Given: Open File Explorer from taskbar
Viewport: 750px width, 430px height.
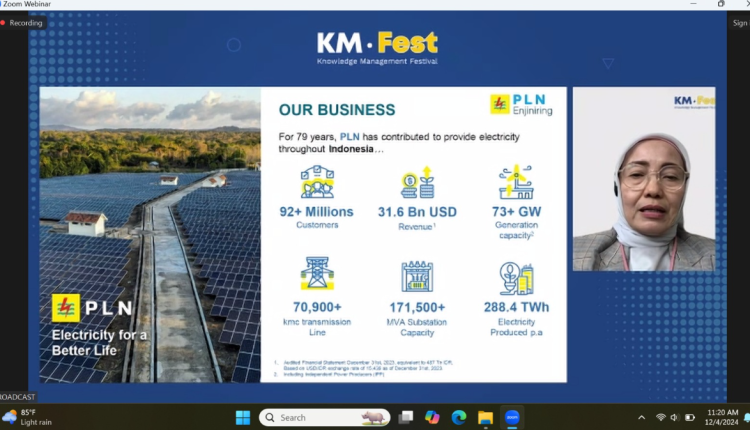Looking at the screenshot, I should (485, 418).
